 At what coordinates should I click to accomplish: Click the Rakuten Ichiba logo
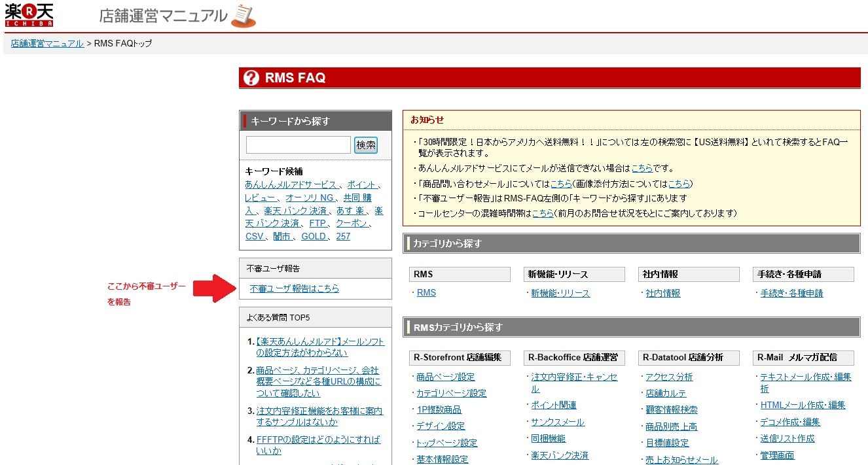click(x=29, y=14)
